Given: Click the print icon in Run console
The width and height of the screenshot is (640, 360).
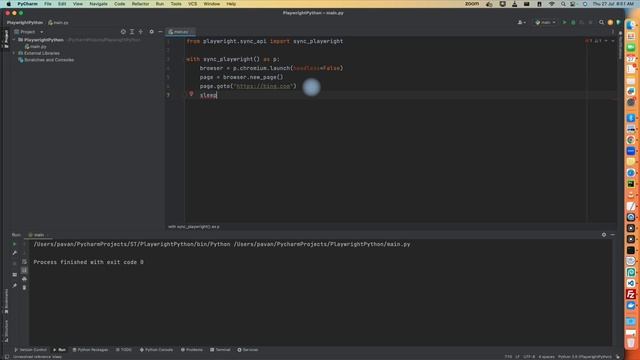Looking at the screenshot, I should click(x=24, y=279).
